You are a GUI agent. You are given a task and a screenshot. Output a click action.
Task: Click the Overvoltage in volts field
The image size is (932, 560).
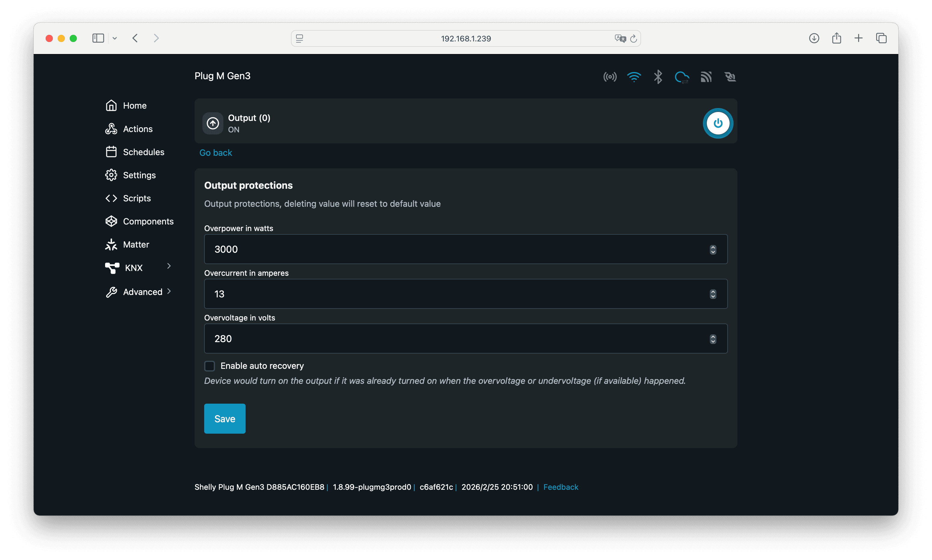[453, 339]
